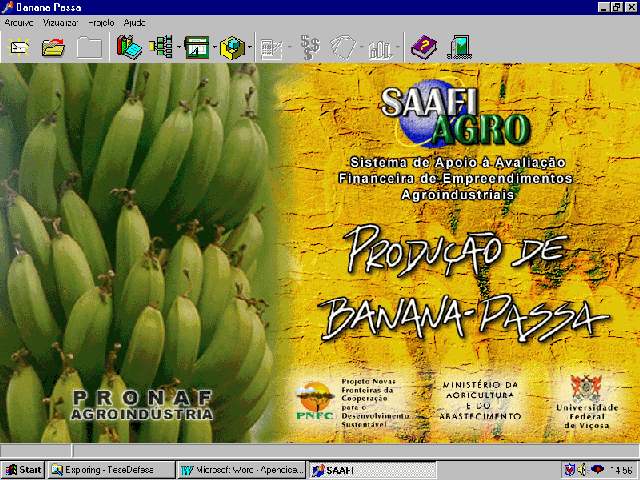This screenshot has height=480, width=640.
Task: Click the greyed-out blank folder icon
Action: coord(89,48)
